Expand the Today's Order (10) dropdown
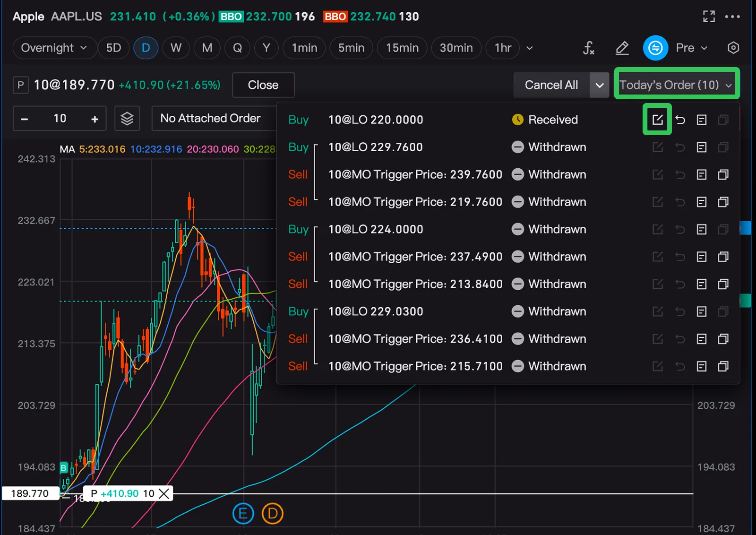Viewport: 756px width, 535px height. point(676,85)
